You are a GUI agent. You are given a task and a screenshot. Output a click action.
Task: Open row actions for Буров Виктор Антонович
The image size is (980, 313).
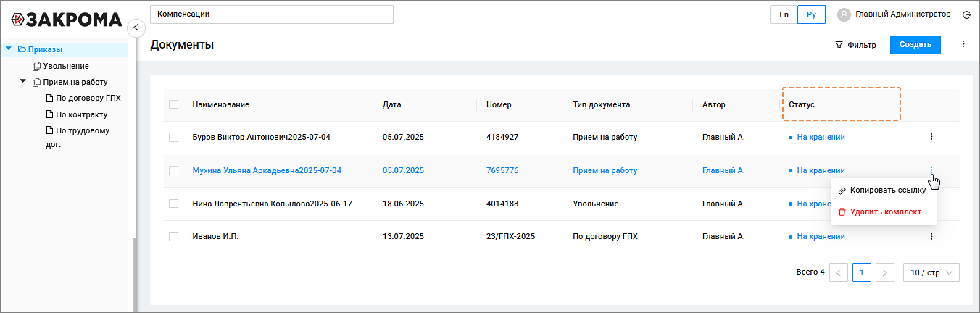[x=931, y=137]
